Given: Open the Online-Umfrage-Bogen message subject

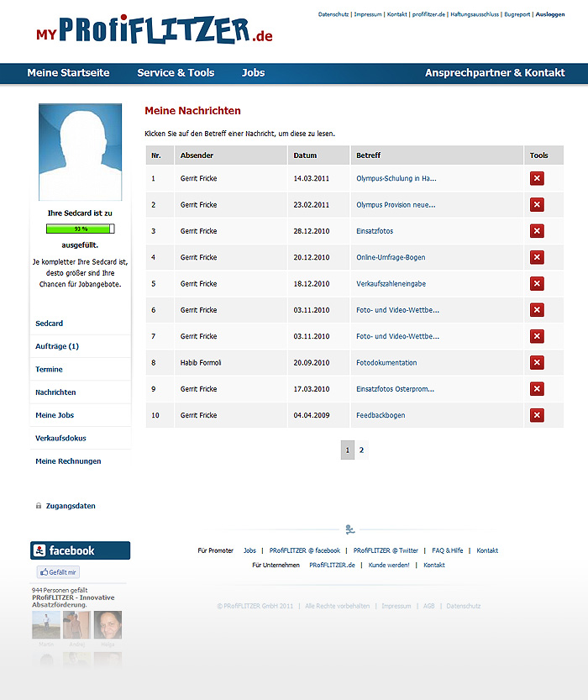Looking at the screenshot, I should click(391, 258).
